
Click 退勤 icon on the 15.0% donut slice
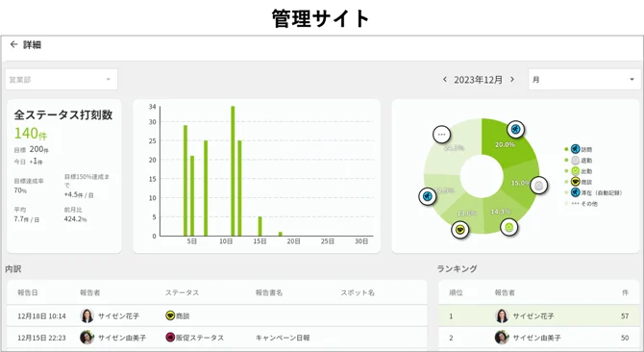[539, 186]
